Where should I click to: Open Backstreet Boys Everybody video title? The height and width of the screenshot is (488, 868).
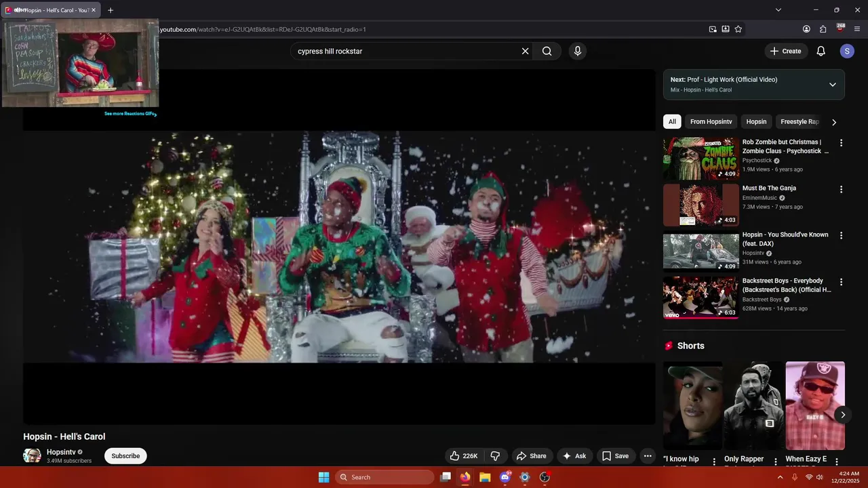point(787,285)
